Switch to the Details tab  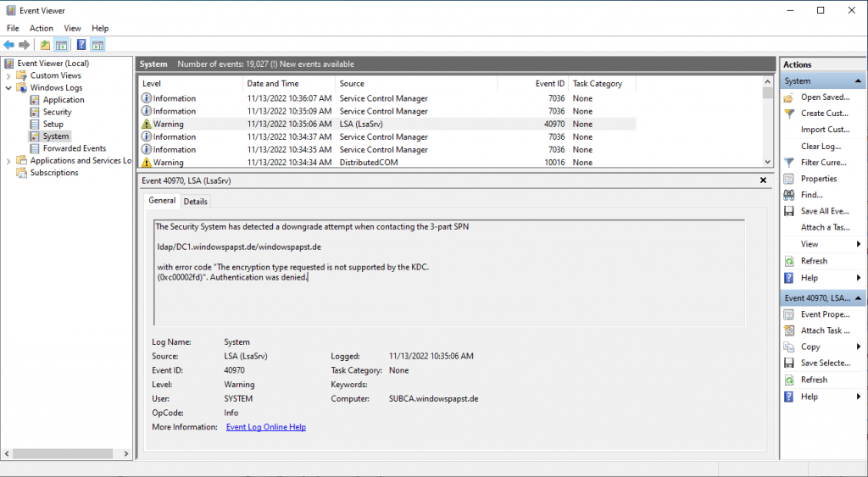(195, 202)
